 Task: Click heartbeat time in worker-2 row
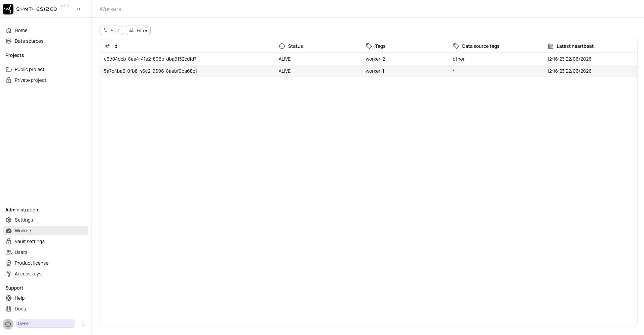(x=569, y=59)
